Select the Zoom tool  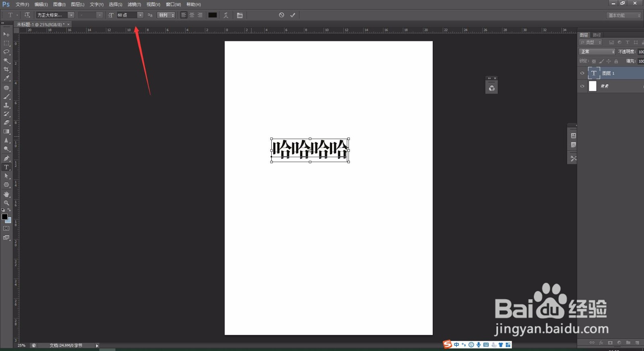[6, 203]
